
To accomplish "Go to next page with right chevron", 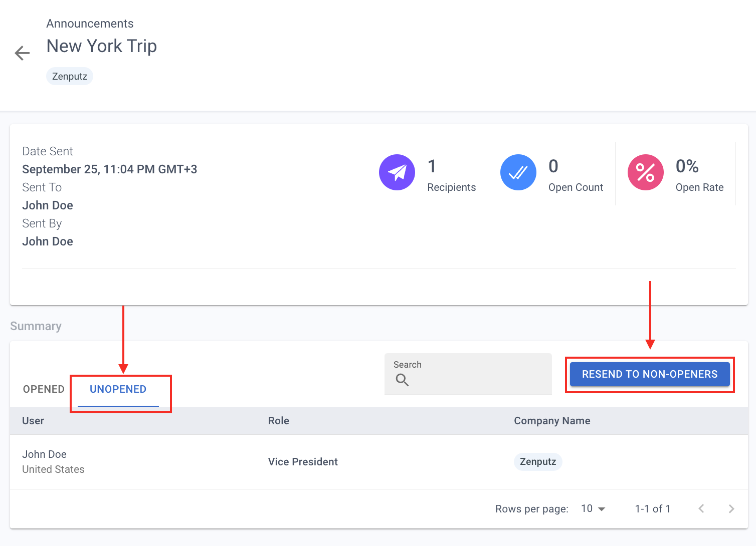I will tap(731, 509).
